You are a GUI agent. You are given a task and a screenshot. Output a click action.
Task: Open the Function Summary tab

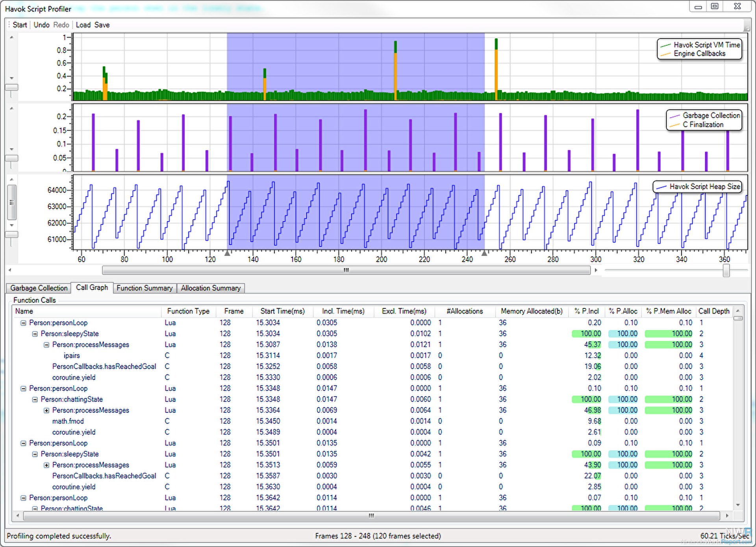[x=145, y=288]
